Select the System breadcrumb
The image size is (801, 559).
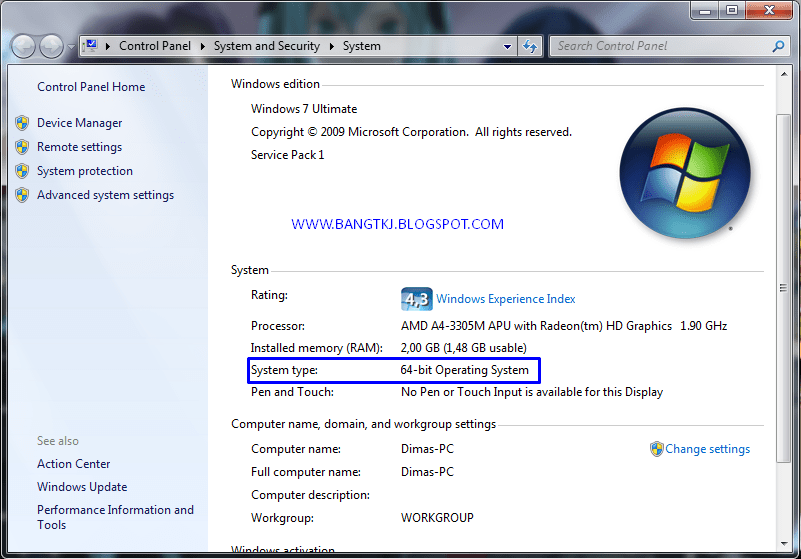(362, 46)
